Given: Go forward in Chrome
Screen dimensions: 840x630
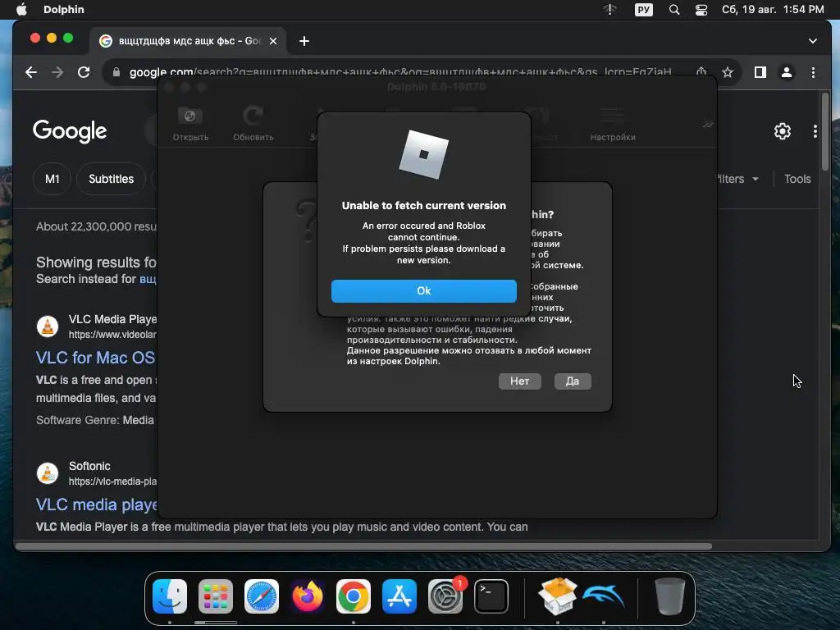Looking at the screenshot, I should coord(57,72).
